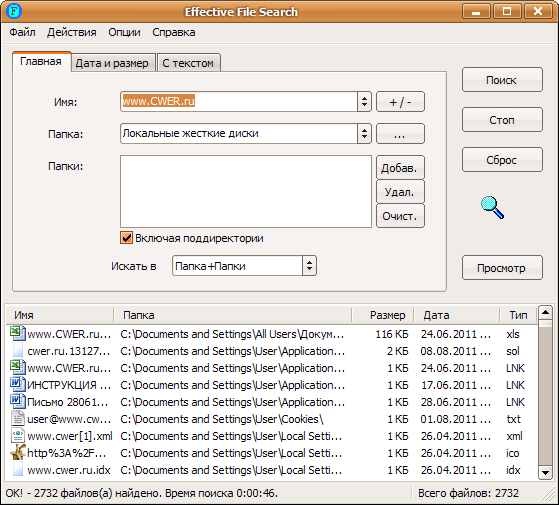
Task: Sort by the Тип column header
Action: pos(518,315)
